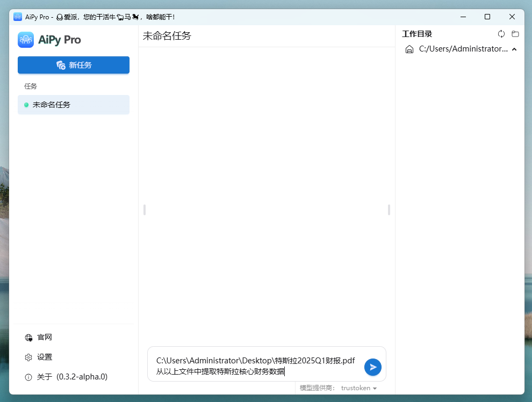Close the AiPy Pro window
The width and height of the screenshot is (532, 402).
click(512, 17)
